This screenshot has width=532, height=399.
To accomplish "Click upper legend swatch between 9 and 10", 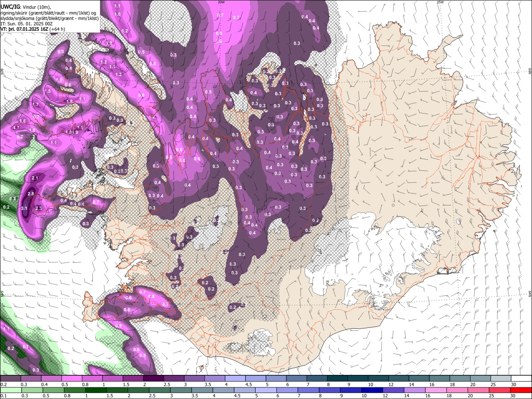I will [x=357, y=378].
